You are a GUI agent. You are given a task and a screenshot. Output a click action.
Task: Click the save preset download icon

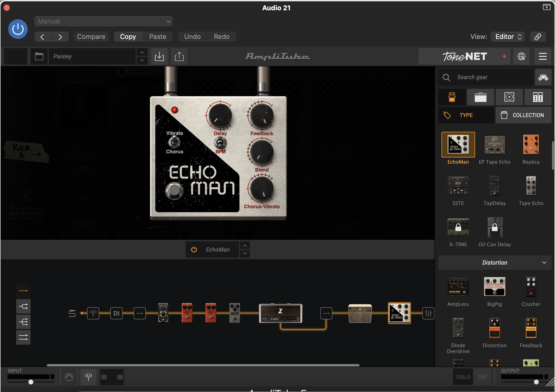159,56
